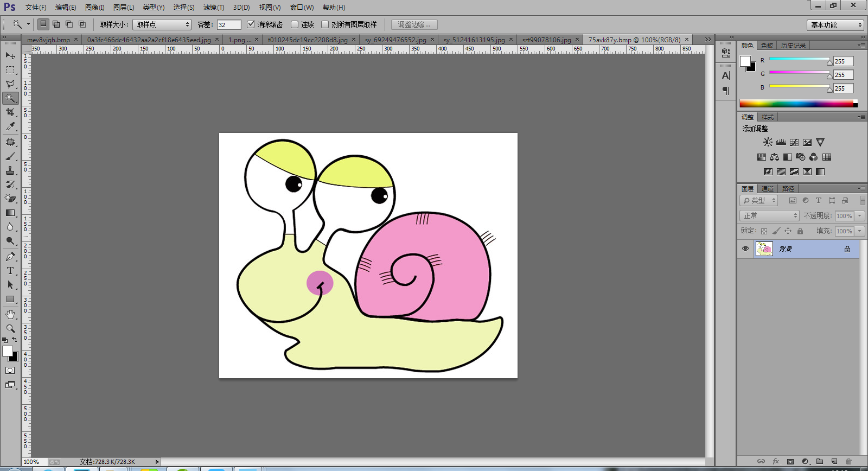Click Intersect with Selection mode icon
The height and width of the screenshot is (471, 868).
click(x=82, y=24)
